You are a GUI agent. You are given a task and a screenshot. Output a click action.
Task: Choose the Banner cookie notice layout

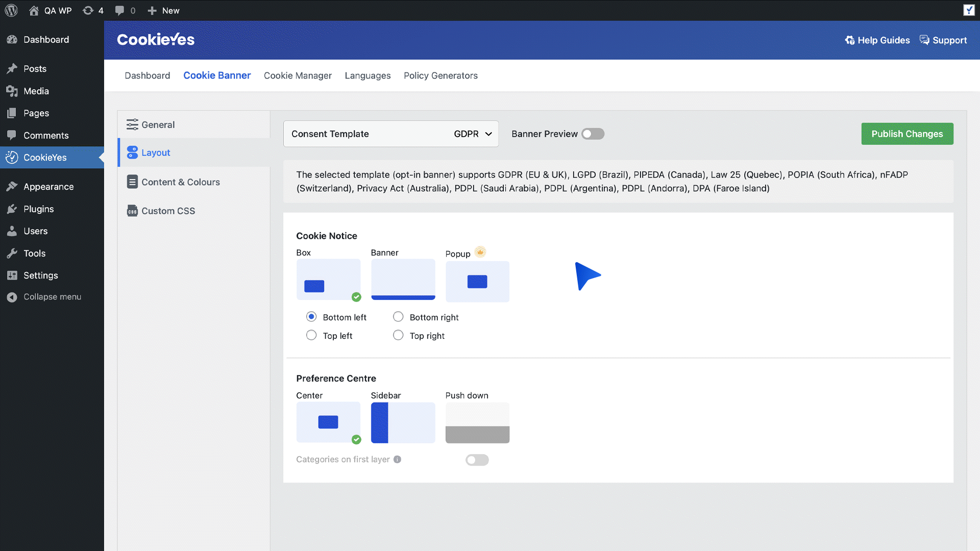[403, 280]
